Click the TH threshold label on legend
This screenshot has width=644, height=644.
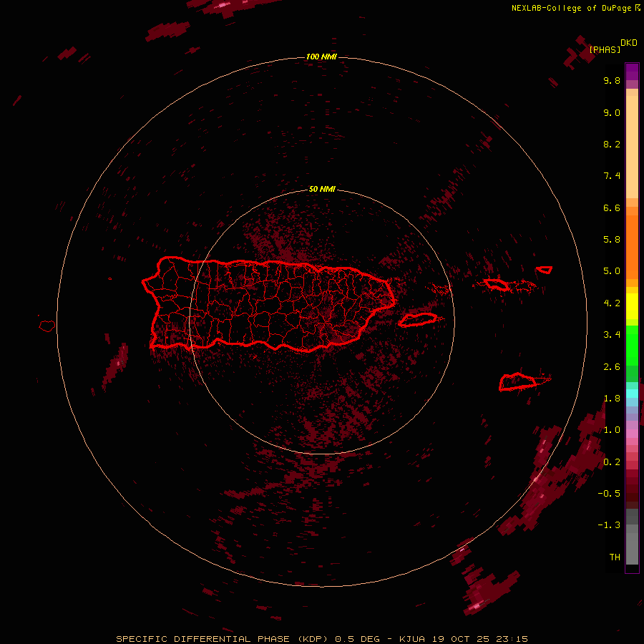pos(615,557)
